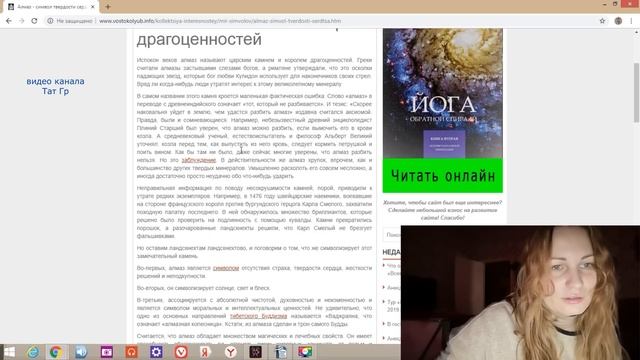Reload the page with the refresh icon
The image size is (640, 360).
pyautogui.click(x=34, y=21)
